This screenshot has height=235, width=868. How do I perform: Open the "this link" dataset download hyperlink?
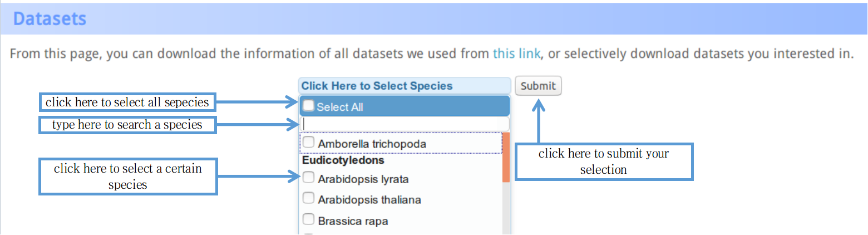(x=516, y=54)
